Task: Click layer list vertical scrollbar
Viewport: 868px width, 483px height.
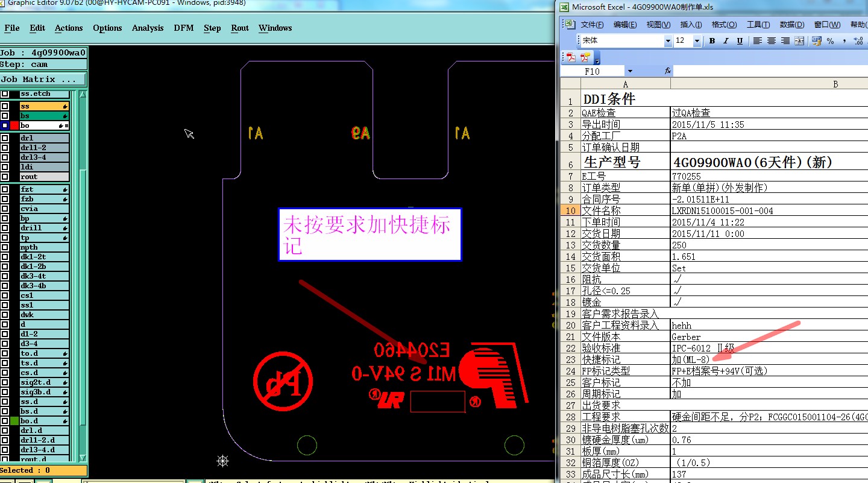Action: tap(83, 275)
